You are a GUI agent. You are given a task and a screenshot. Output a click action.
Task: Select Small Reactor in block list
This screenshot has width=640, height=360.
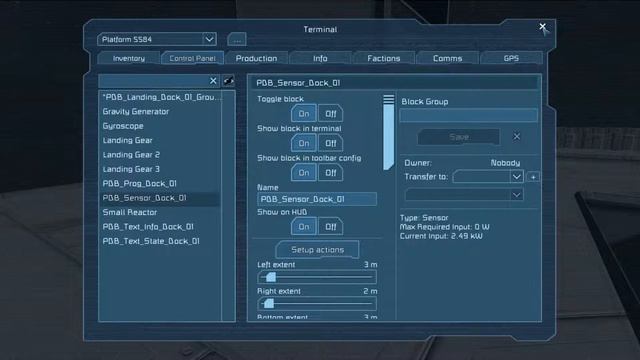tap(160, 212)
